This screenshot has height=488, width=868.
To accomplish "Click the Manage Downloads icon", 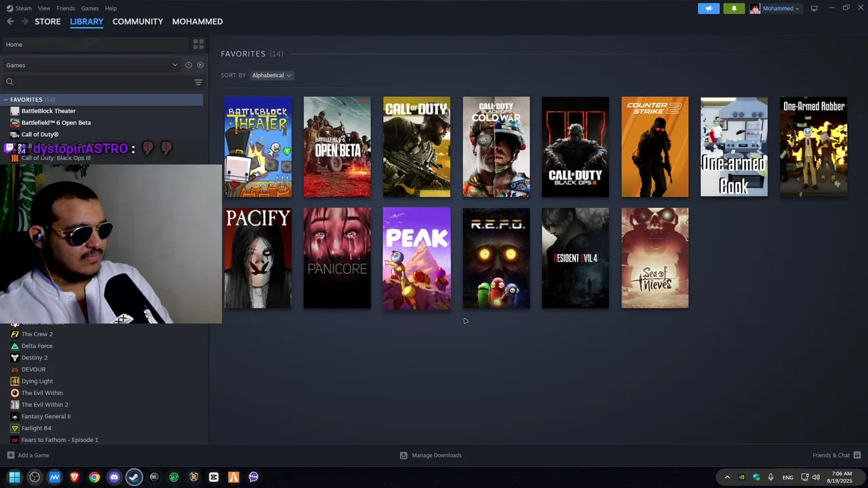I will click(403, 455).
